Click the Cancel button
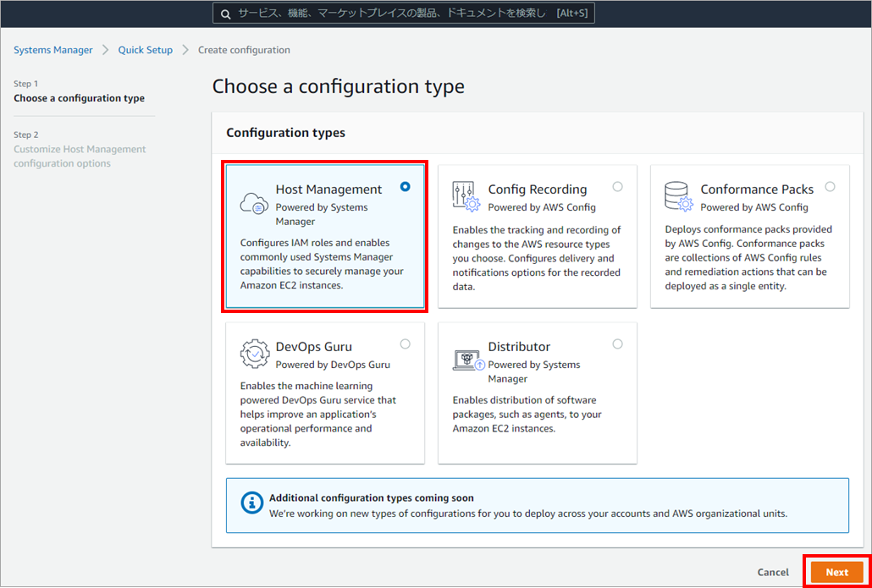The width and height of the screenshot is (872, 588). coord(773,572)
